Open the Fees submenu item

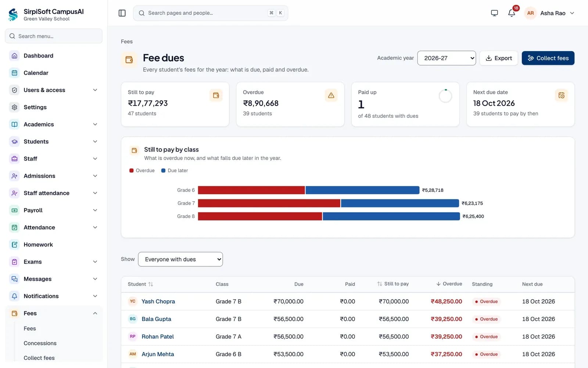point(30,328)
